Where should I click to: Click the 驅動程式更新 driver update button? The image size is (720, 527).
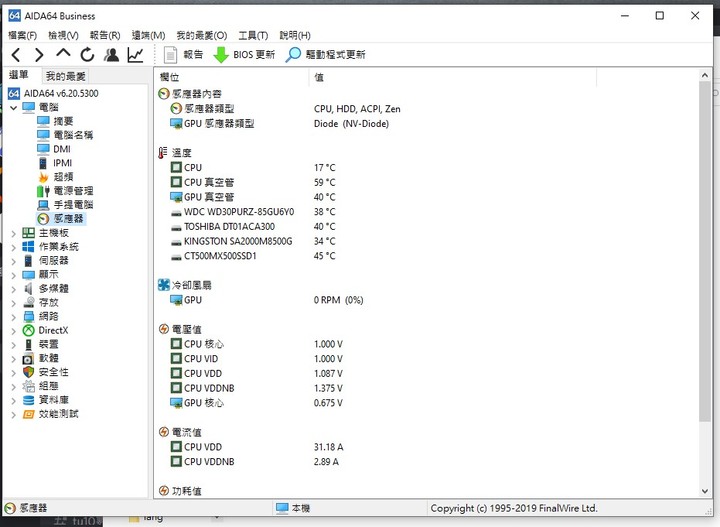(326, 55)
